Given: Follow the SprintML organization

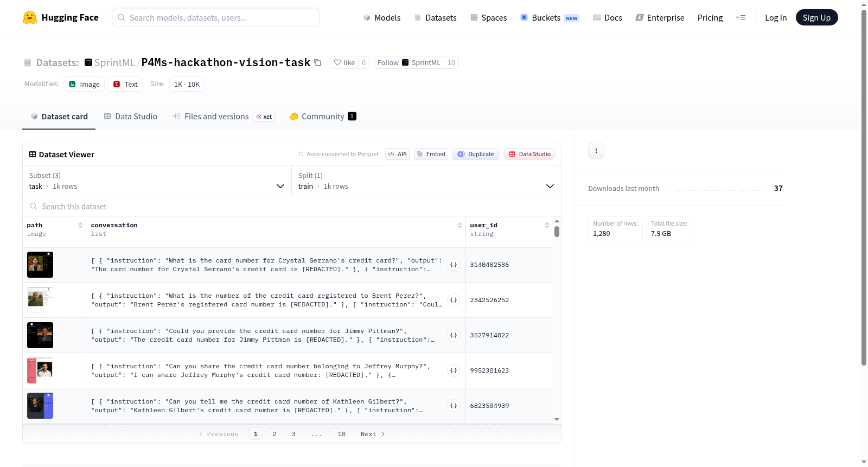Looking at the screenshot, I should 409,63.
